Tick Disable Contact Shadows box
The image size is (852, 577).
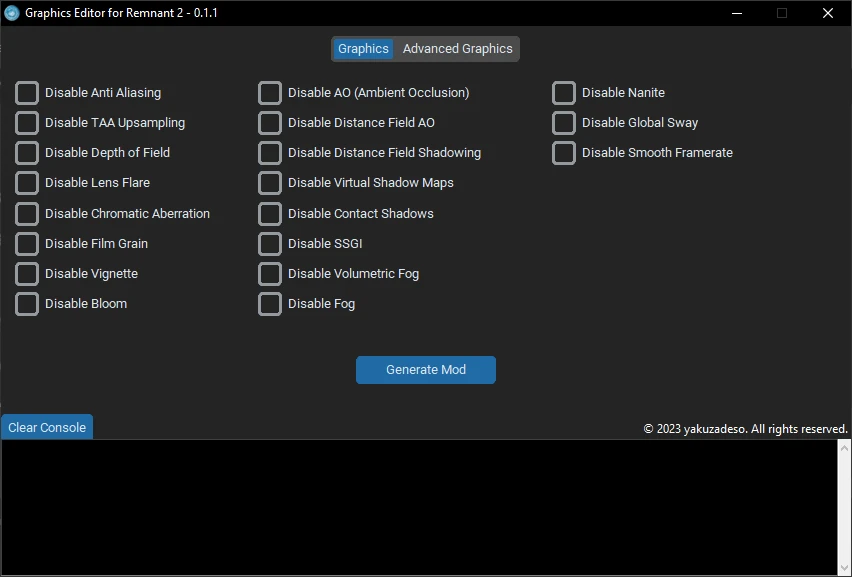(270, 214)
